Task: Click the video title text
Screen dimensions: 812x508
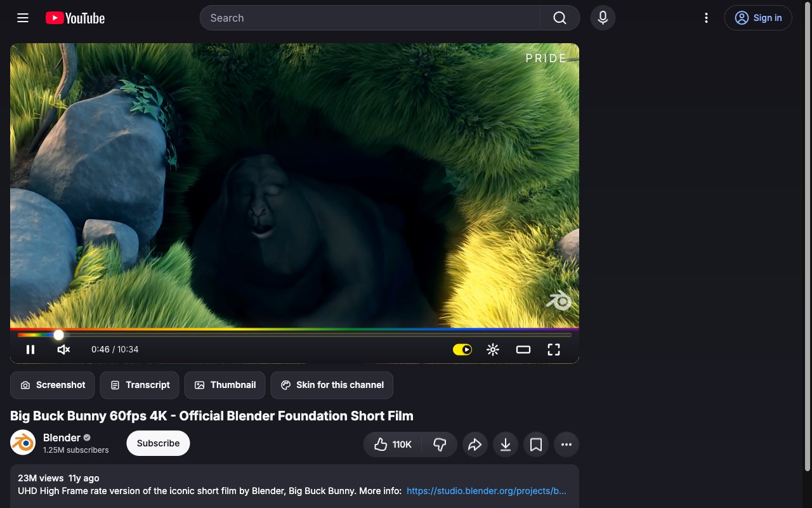Action: click(212, 416)
